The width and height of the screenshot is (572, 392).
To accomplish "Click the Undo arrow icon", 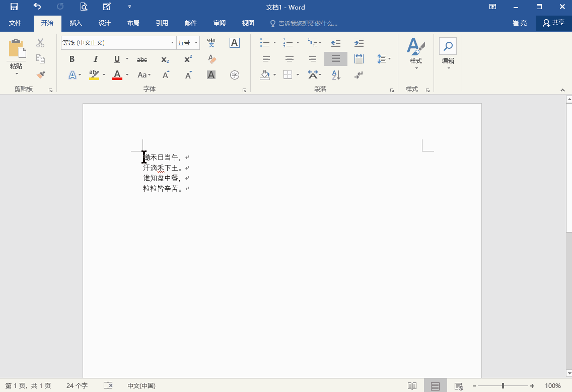I will pos(37,7).
